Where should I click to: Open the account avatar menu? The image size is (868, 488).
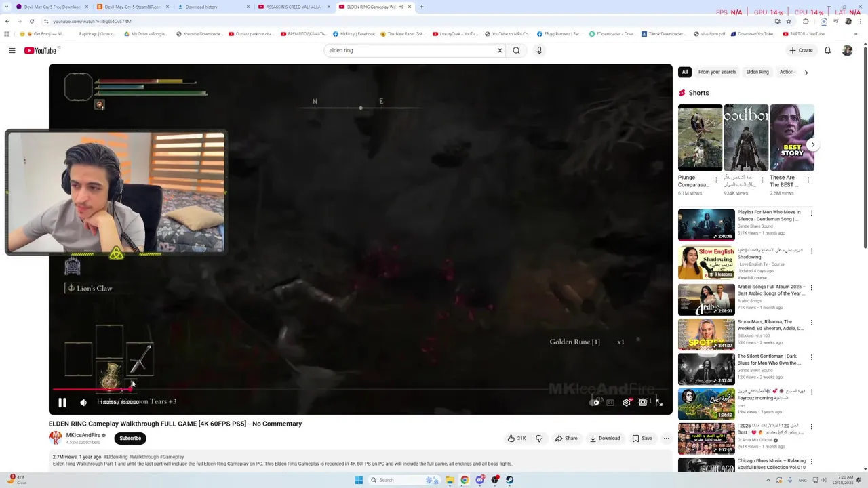[x=847, y=51]
